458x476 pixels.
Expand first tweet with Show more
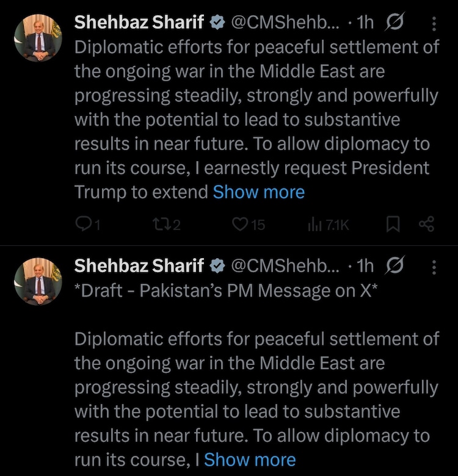[x=258, y=192]
